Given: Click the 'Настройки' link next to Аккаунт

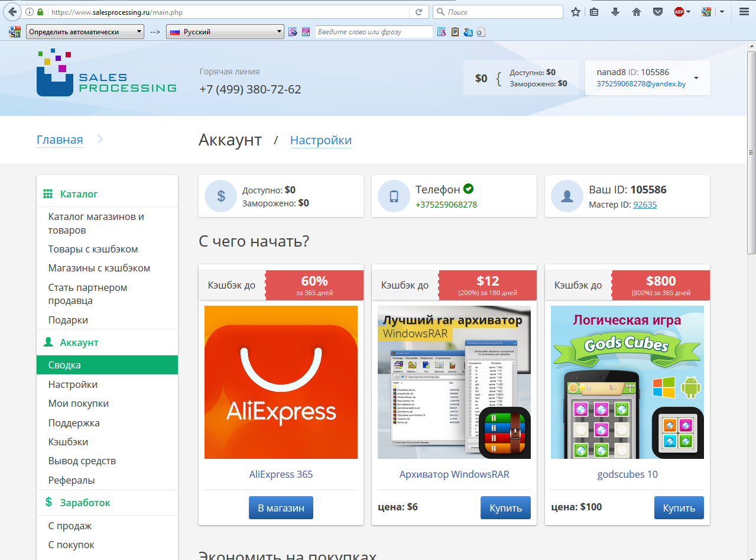Looking at the screenshot, I should pos(321,140).
